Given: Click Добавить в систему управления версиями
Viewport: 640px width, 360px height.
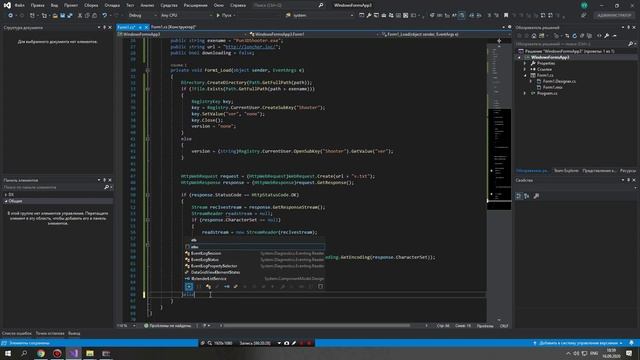Looking at the screenshot, I should (577, 343).
